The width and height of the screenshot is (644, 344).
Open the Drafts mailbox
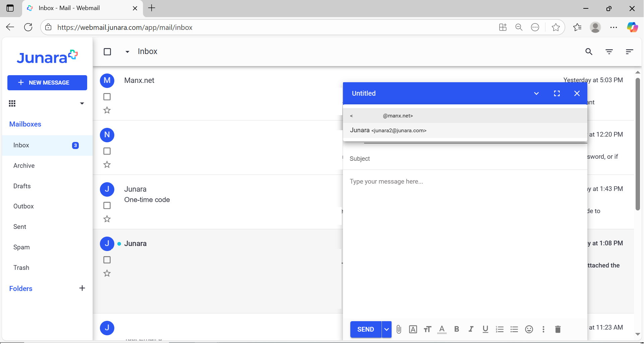pos(47,186)
